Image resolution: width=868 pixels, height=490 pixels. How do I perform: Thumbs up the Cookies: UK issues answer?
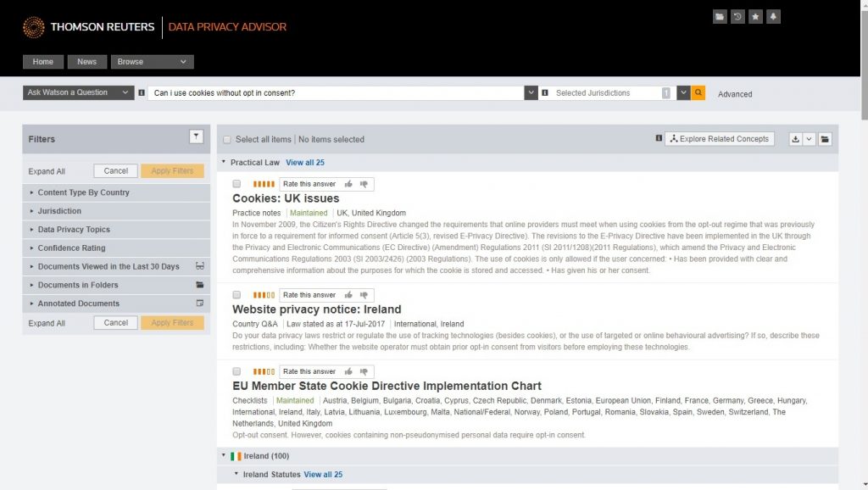[348, 184]
